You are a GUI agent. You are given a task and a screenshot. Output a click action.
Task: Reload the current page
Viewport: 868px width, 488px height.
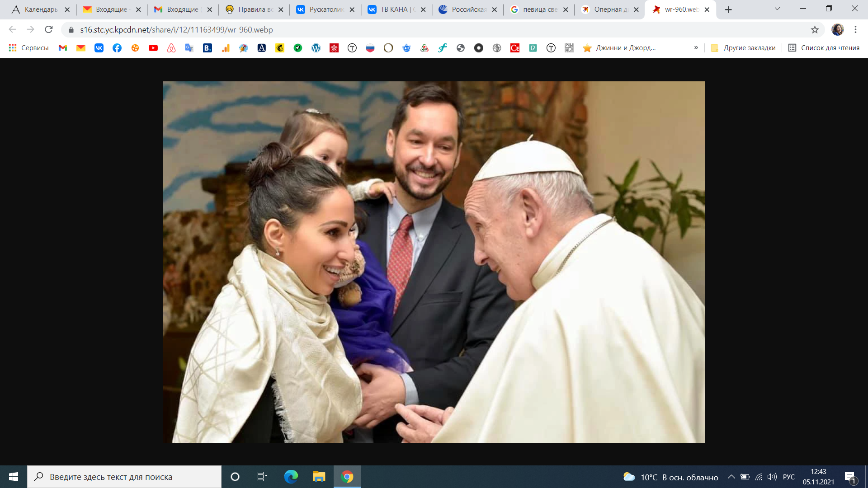point(49,30)
